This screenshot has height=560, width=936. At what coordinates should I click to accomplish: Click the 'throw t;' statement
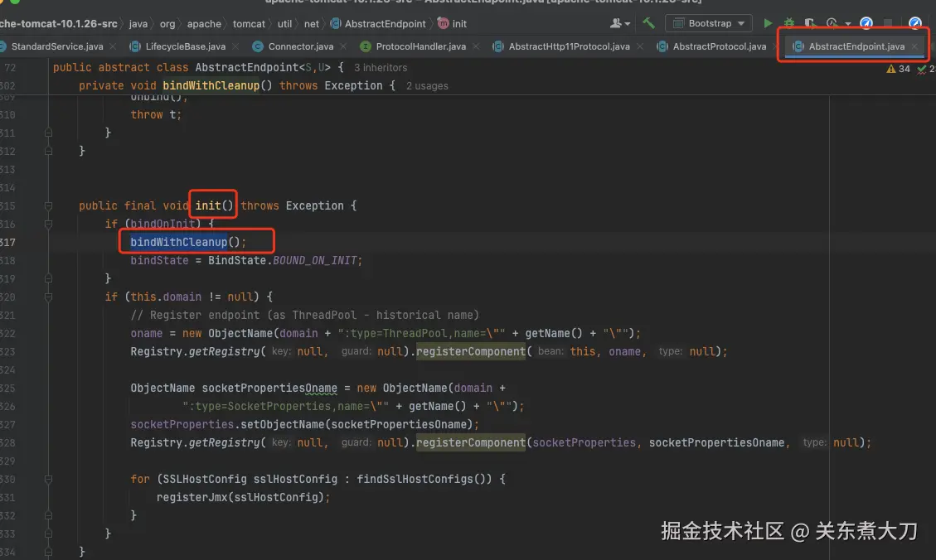tap(156, 114)
